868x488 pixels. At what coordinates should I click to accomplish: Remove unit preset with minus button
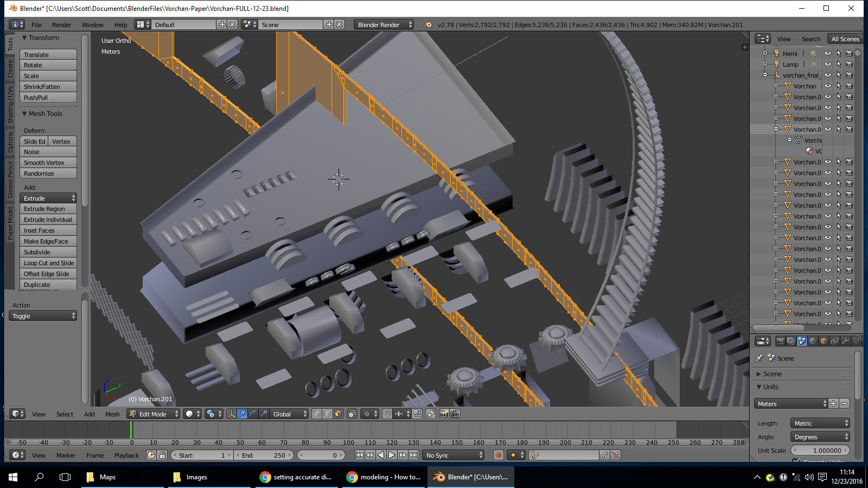pyautogui.click(x=844, y=403)
